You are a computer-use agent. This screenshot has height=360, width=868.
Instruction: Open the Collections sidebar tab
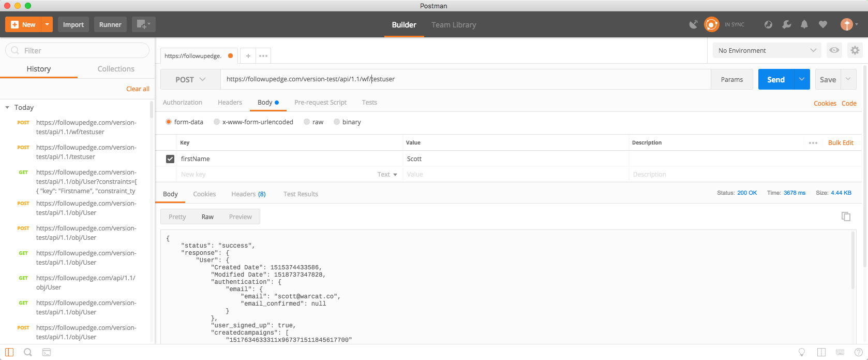click(116, 69)
